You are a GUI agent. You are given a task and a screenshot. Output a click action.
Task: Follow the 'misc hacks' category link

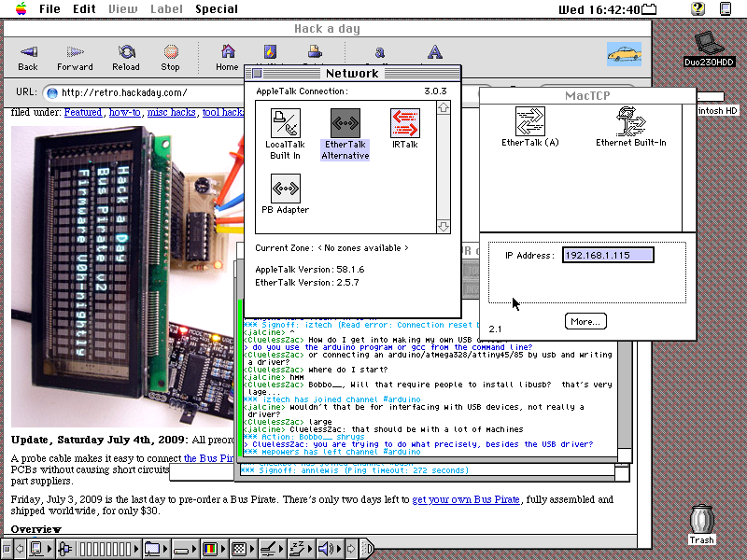[x=171, y=112]
